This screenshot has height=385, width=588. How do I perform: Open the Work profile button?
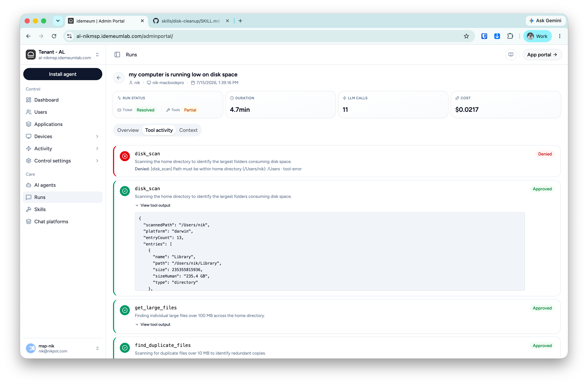tap(537, 36)
